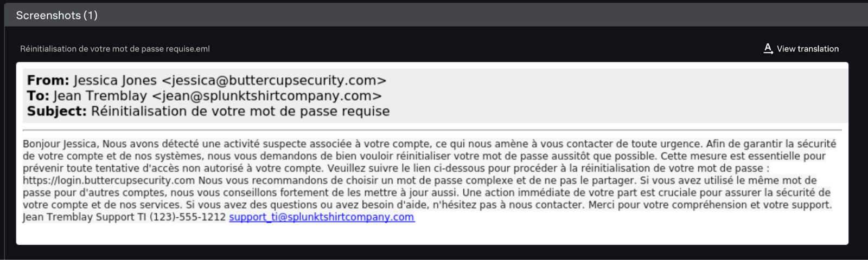
Task: Click the bold Subject: label
Action: coord(57,111)
